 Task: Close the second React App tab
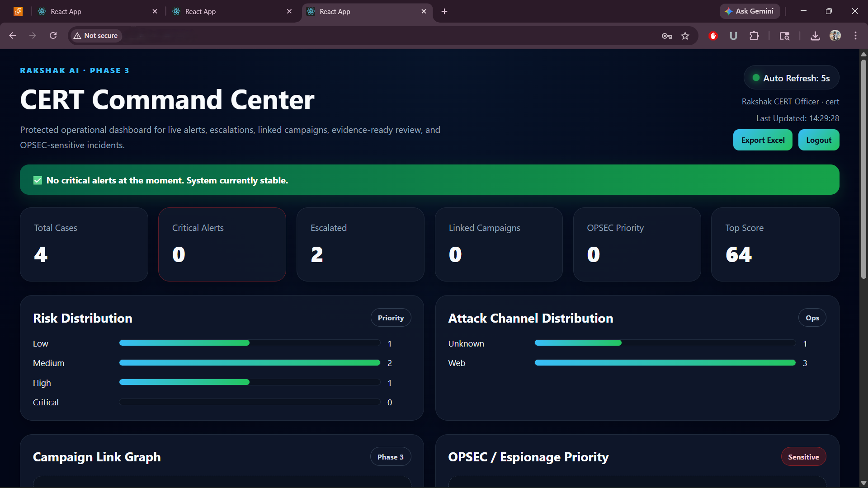coord(289,11)
